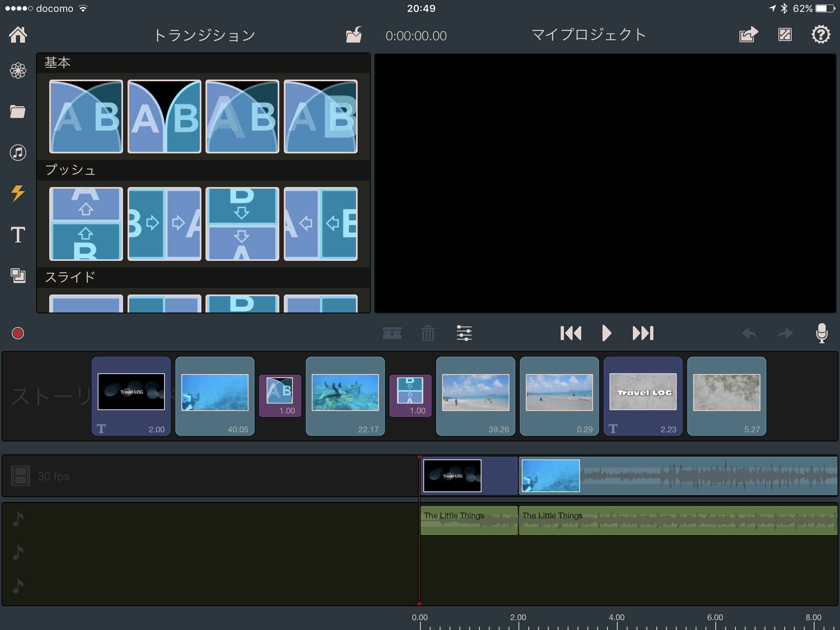Toggle fullscreen preview icon
This screenshot has width=840, height=630.
tap(785, 35)
